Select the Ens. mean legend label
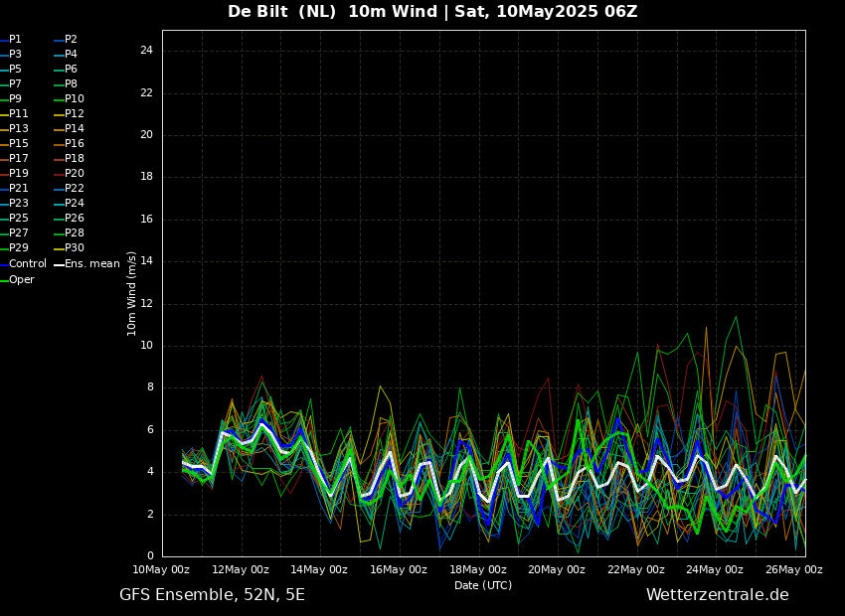 tap(91, 264)
